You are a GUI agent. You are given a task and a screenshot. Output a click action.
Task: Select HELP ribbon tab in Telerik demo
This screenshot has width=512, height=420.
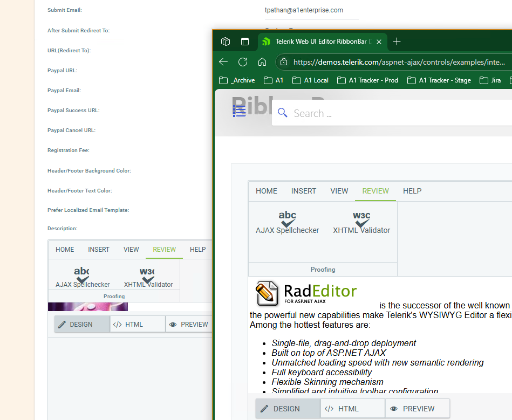coord(412,191)
